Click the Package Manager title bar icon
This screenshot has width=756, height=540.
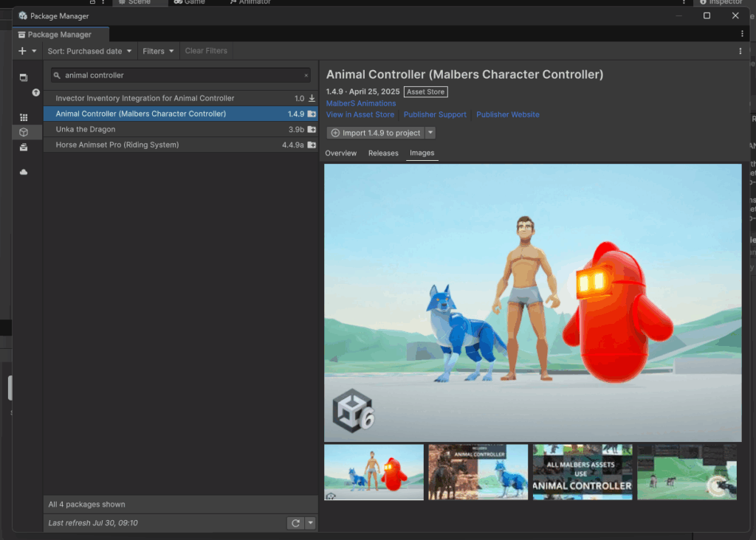(23, 16)
